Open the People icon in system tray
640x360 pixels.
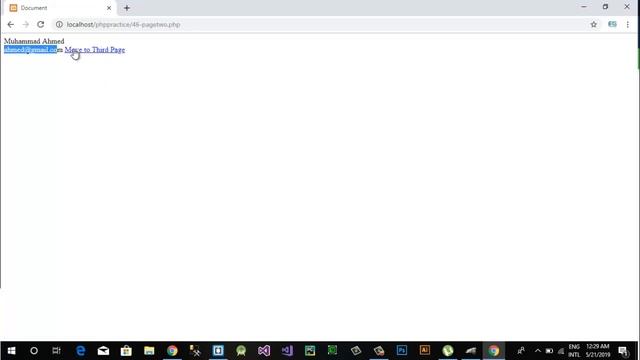tap(521, 351)
